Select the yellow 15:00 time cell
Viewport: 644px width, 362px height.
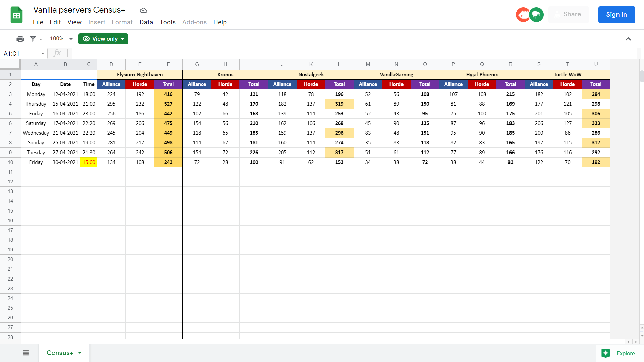89,162
